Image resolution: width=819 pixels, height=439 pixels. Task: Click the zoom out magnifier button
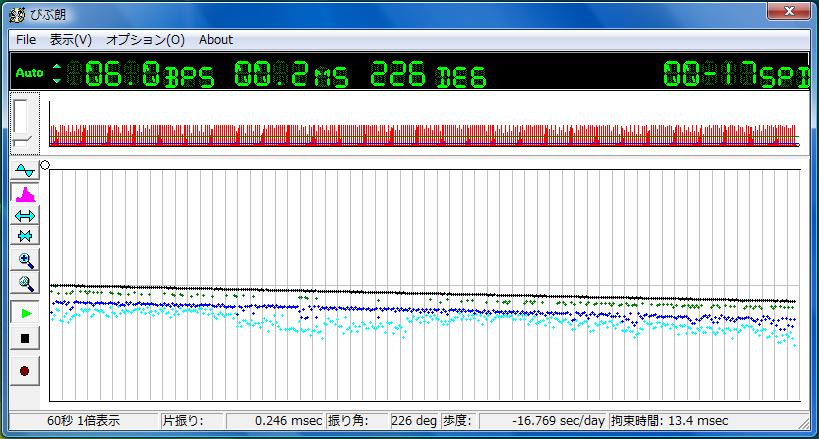tap(25, 283)
